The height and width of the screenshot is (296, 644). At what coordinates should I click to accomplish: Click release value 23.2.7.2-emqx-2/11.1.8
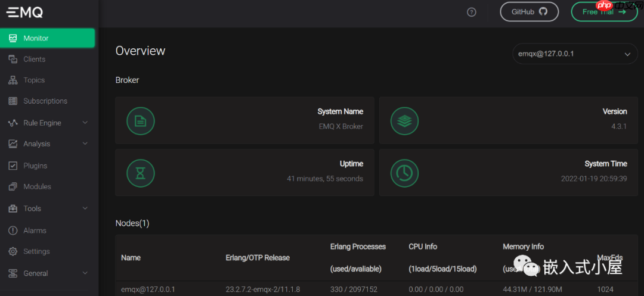click(x=263, y=289)
